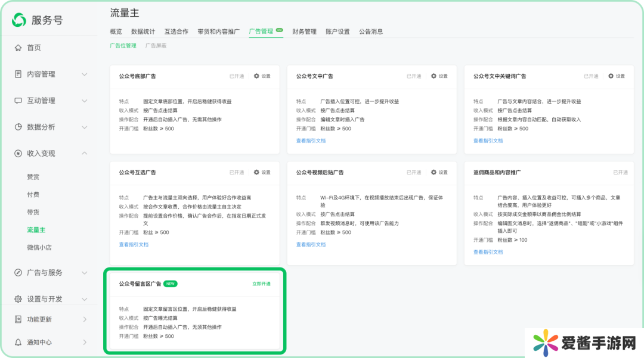The width and height of the screenshot is (644, 358).
Task: Open 查看指引文档 link under 公众号文中广告
Action: [311, 141]
